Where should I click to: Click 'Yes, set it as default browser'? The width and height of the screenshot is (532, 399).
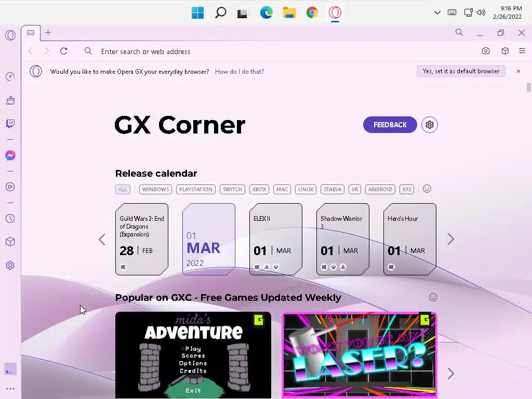tap(461, 71)
